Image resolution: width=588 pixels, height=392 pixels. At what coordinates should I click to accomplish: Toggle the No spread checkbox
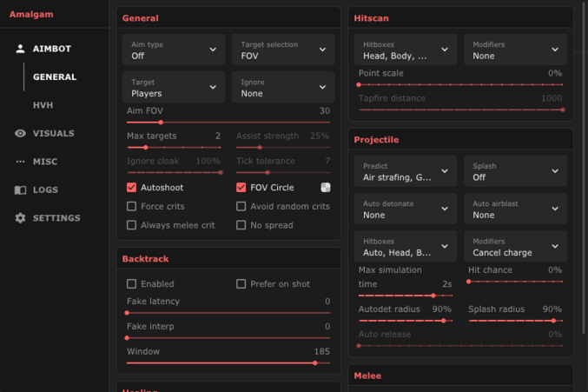tap(241, 225)
